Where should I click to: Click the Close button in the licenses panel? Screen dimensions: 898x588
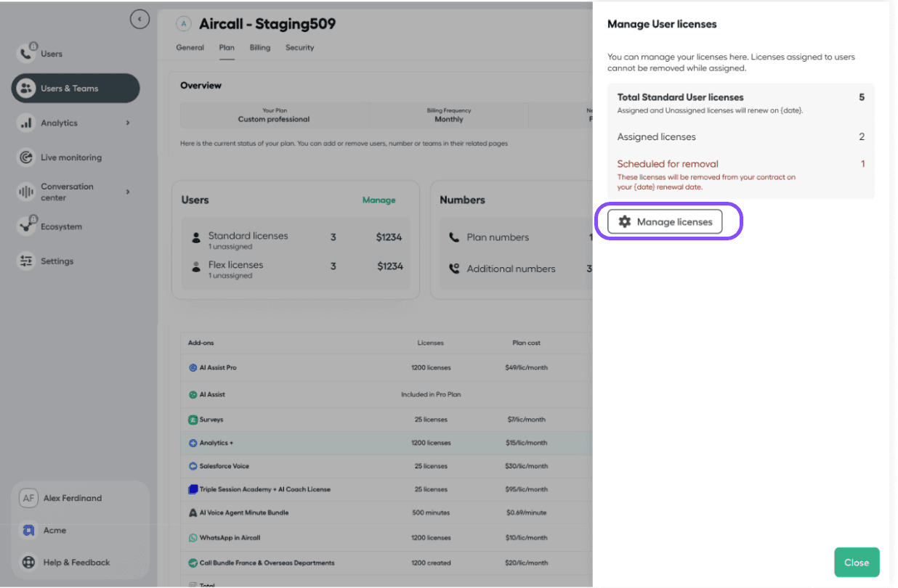857,563
